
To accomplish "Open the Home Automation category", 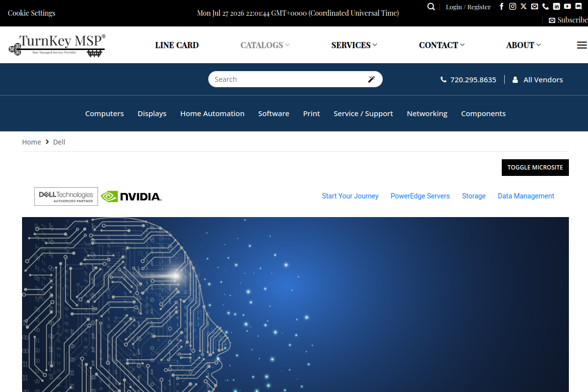I will (212, 113).
